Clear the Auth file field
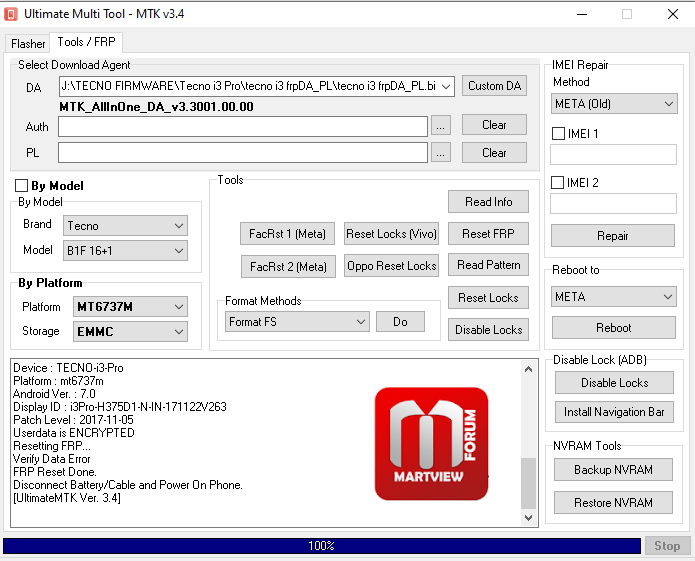Image resolution: width=695 pixels, height=561 pixels. click(494, 125)
